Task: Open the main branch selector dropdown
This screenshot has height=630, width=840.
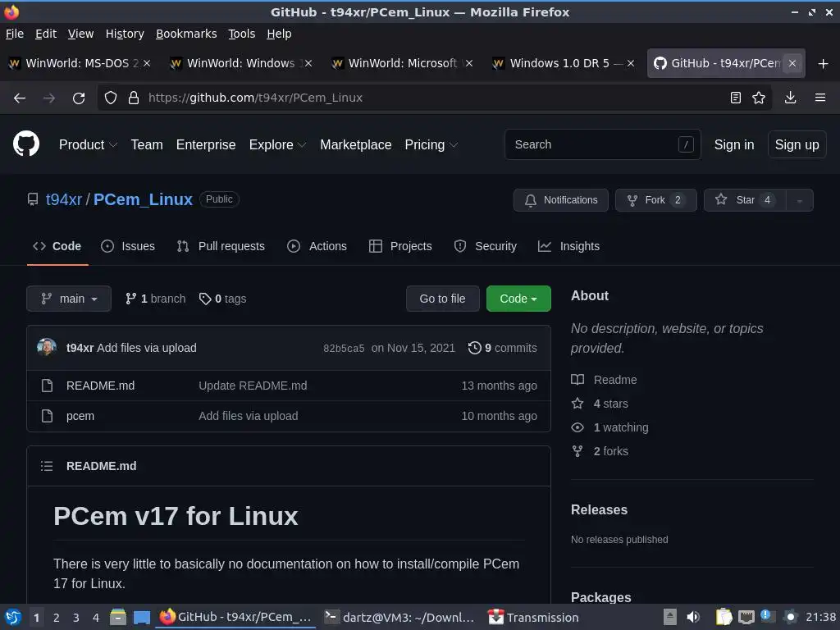Action: point(69,299)
